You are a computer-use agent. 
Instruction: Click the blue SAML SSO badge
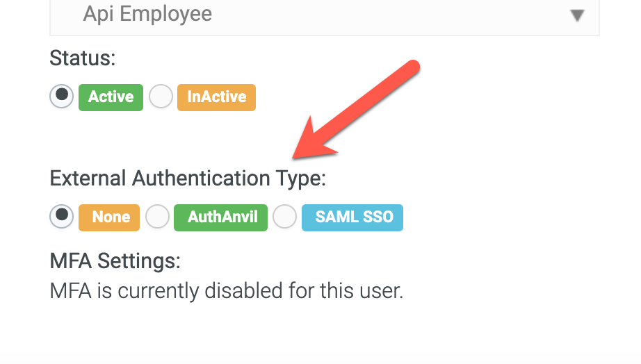(352, 217)
